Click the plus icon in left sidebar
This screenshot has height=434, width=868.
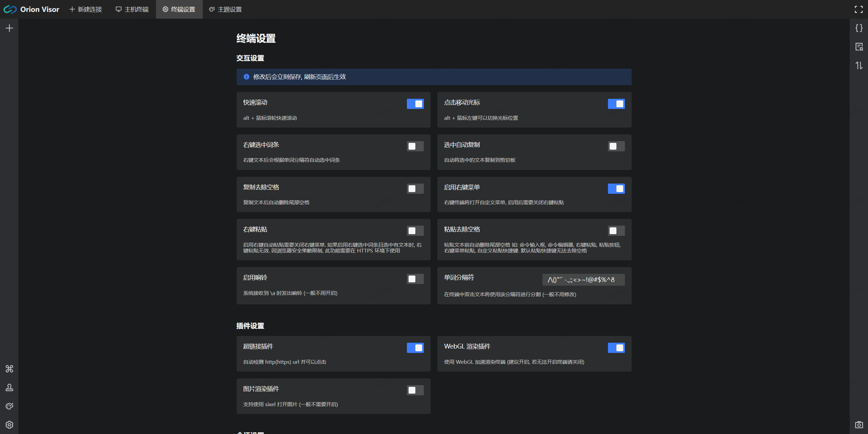[9, 28]
